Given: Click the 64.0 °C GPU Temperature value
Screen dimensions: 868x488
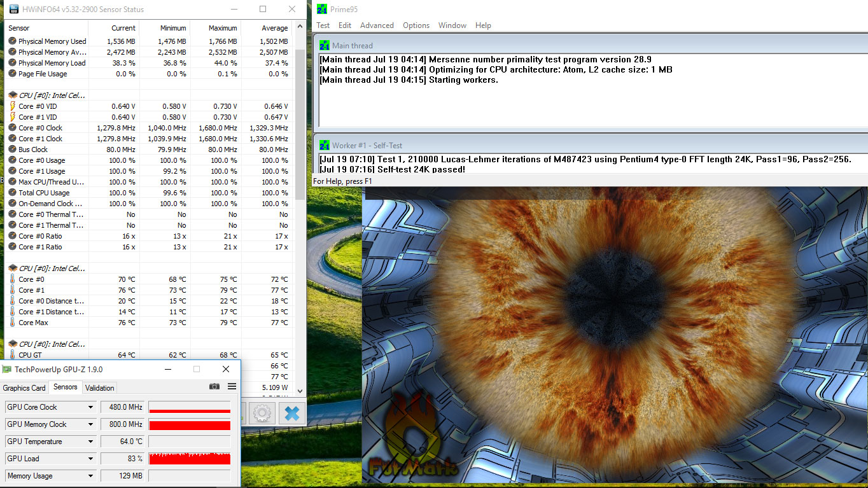Looking at the screenshot, I should (x=123, y=442).
